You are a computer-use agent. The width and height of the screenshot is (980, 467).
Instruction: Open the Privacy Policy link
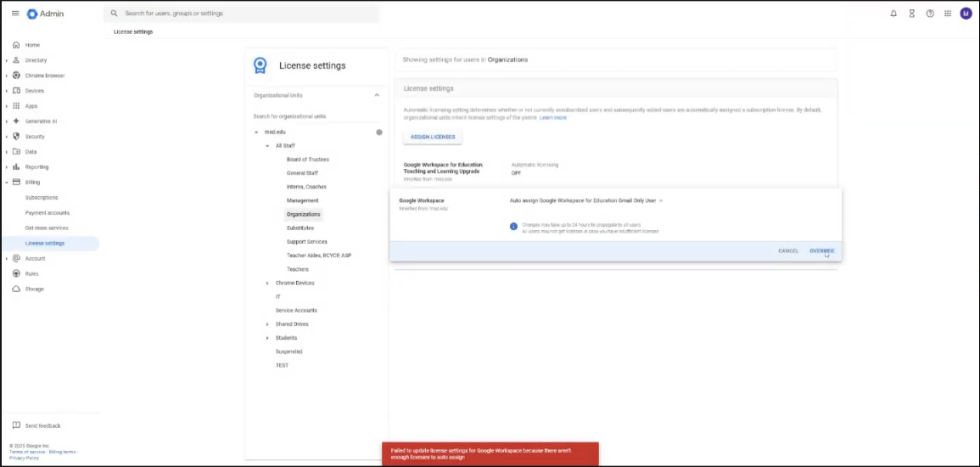[x=24, y=458]
